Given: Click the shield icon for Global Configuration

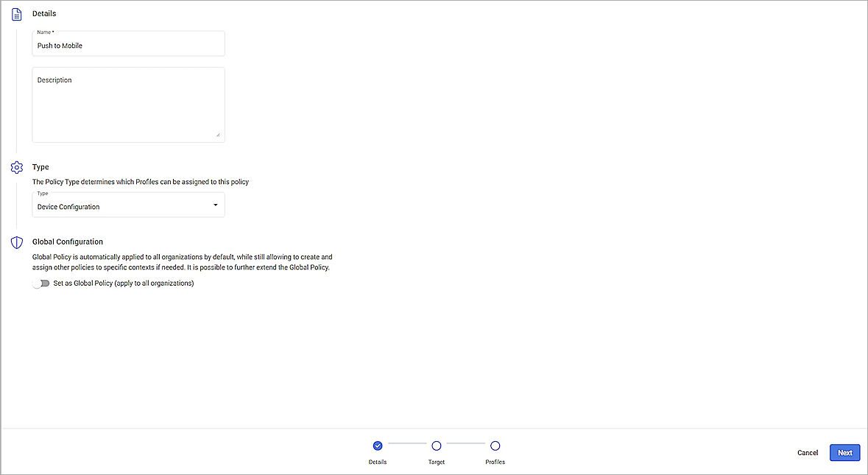Looking at the screenshot, I should (16, 242).
